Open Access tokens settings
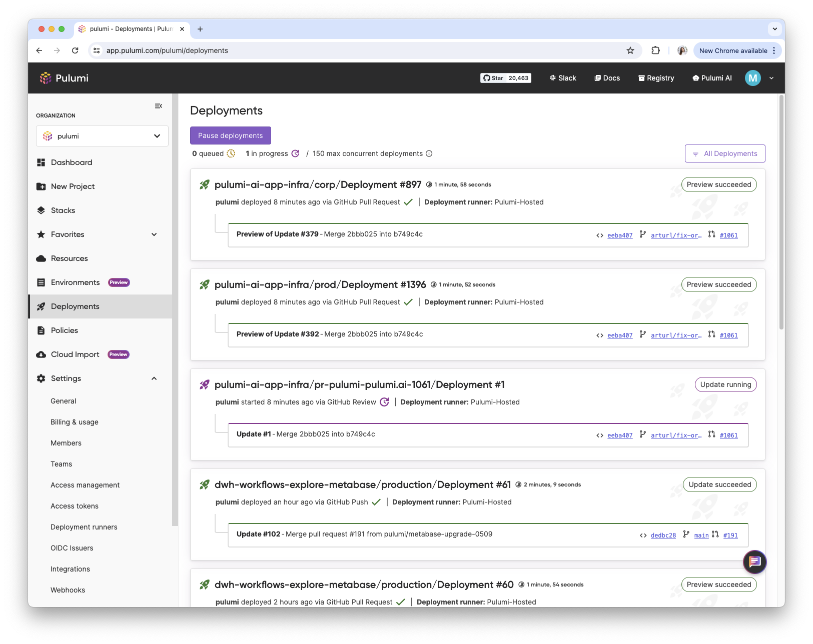 coord(75,506)
